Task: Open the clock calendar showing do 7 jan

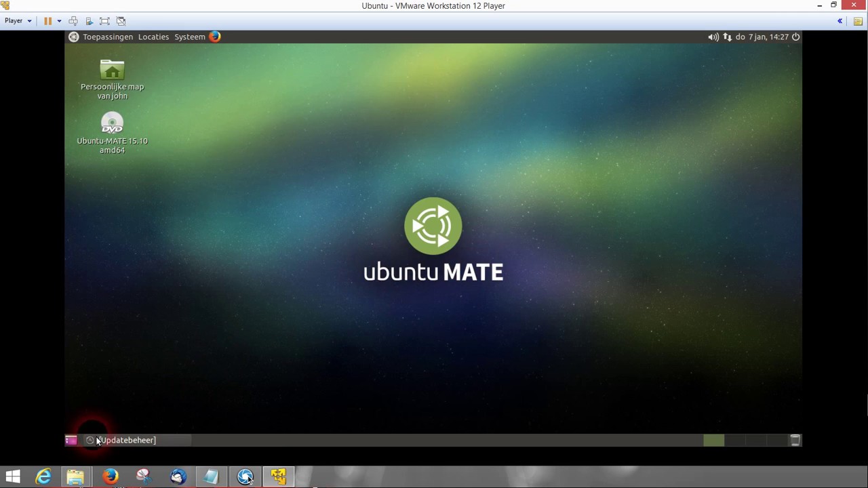Action: pyautogui.click(x=762, y=37)
